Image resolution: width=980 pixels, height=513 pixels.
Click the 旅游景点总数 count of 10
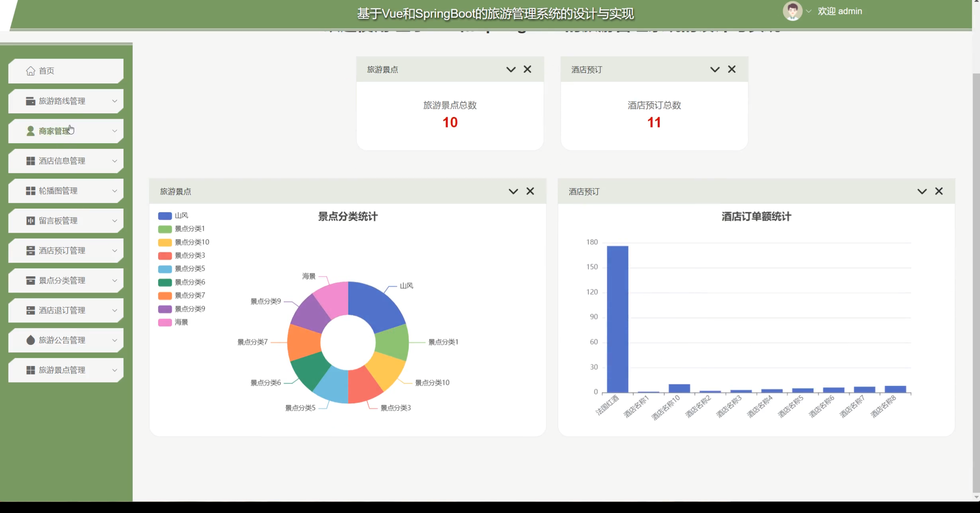click(x=450, y=123)
